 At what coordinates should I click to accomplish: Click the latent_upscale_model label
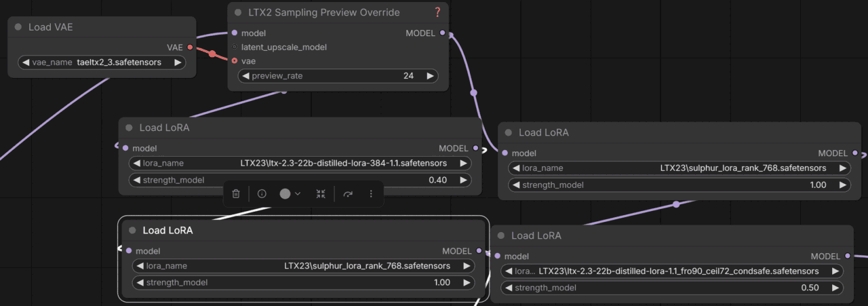point(284,47)
